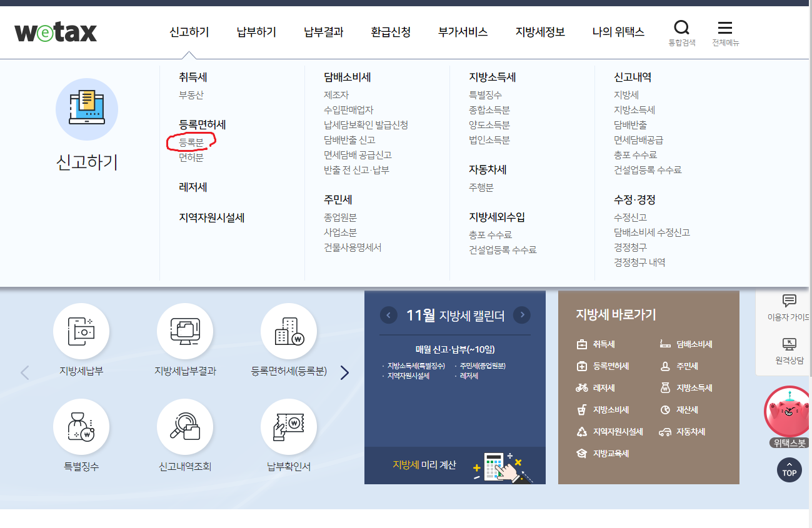Viewport: 812px width, 528px height.
Task: Open 지역자원시설세 in 지방세 바로가기
Action: (609, 432)
